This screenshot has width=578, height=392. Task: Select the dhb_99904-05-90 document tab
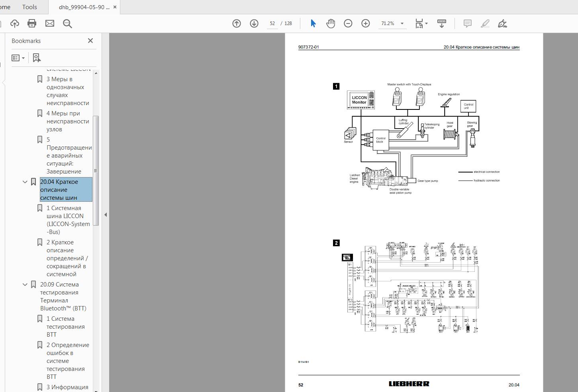84,7
